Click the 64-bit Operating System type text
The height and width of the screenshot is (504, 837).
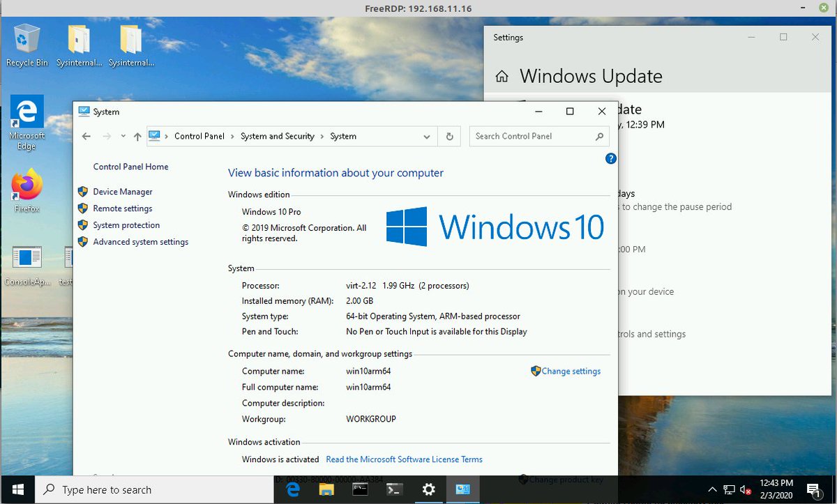click(433, 316)
